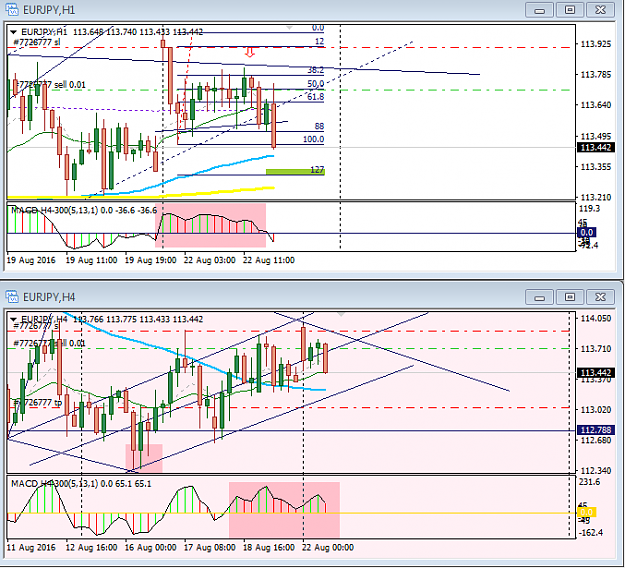The image size is (625, 568).
Task: Click the 112.340 price label on H4 axis
Action: pos(596,471)
